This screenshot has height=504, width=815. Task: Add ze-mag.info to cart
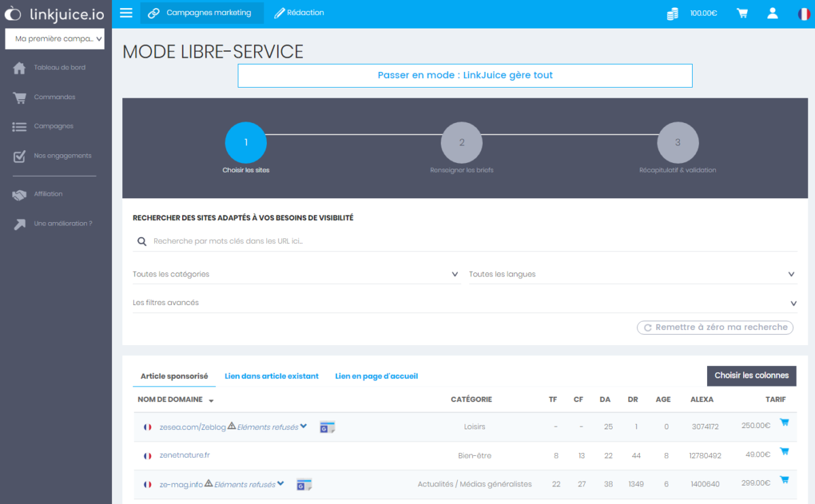coord(784,480)
